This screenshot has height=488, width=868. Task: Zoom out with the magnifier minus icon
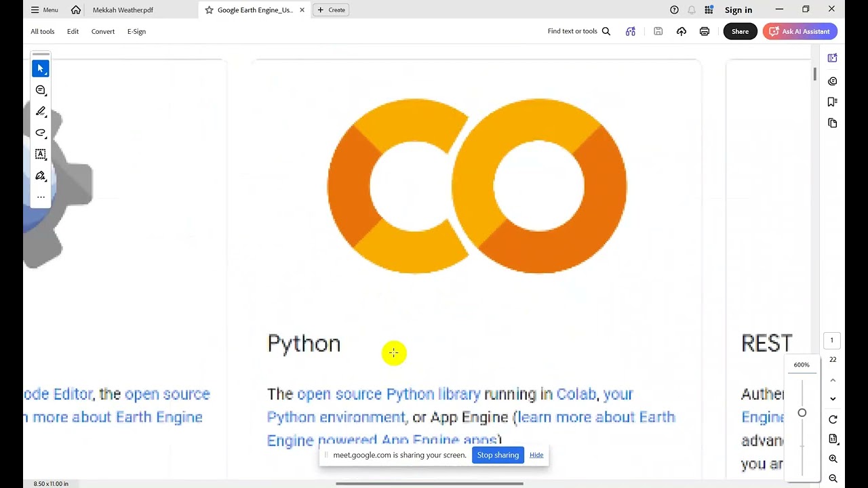pyautogui.click(x=833, y=479)
